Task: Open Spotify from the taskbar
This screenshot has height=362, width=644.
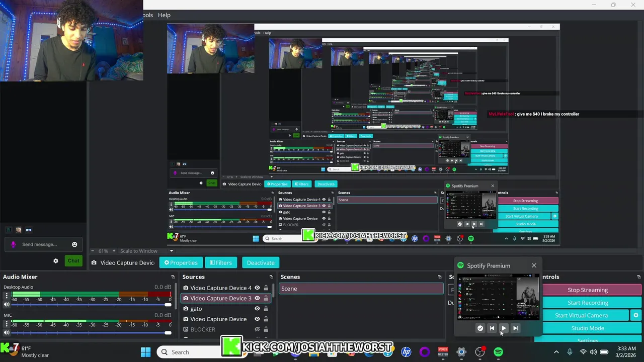Action: pyautogui.click(x=498, y=352)
